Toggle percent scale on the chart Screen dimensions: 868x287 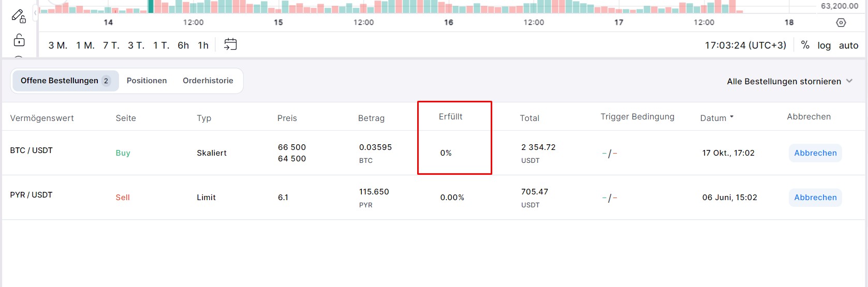pyautogui.click(x=805, y=45)
